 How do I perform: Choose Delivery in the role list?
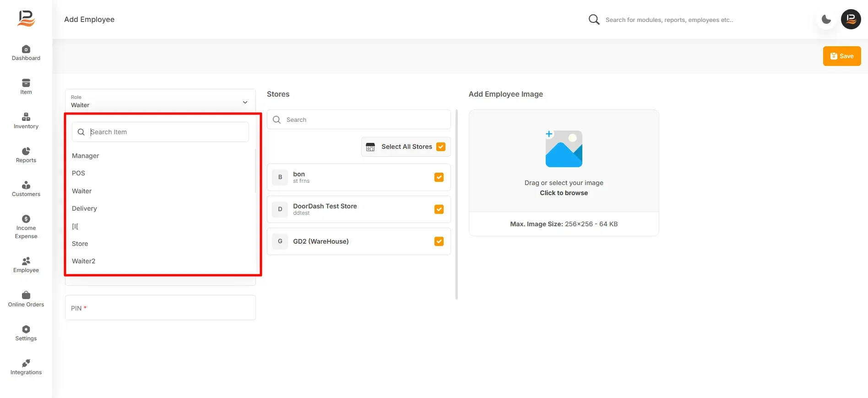(x=84, y=208)
